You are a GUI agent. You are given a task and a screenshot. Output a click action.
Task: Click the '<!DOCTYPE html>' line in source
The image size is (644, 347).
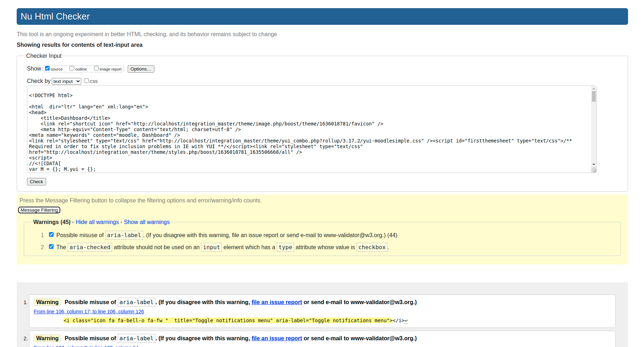point(51,95)
